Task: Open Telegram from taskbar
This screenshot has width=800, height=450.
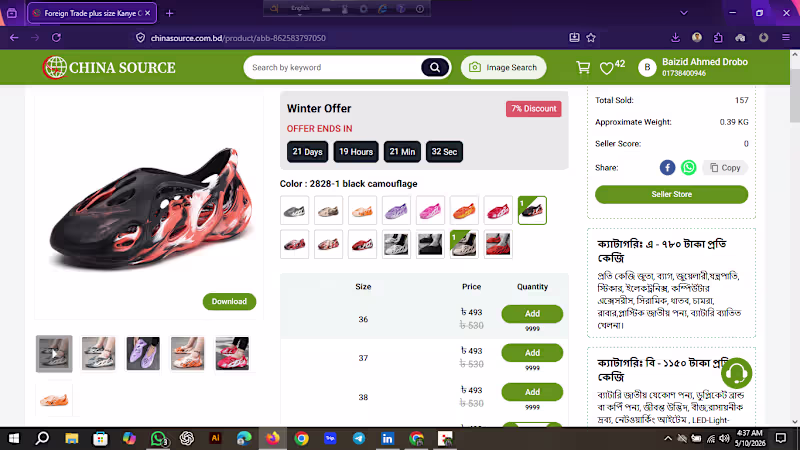Action: 359,438
